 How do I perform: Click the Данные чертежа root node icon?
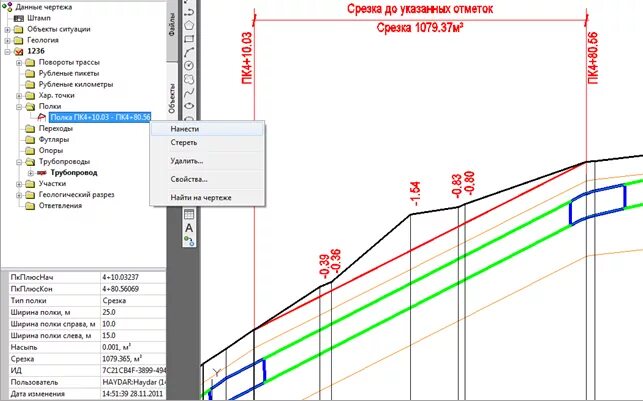[x=7, y=7]
